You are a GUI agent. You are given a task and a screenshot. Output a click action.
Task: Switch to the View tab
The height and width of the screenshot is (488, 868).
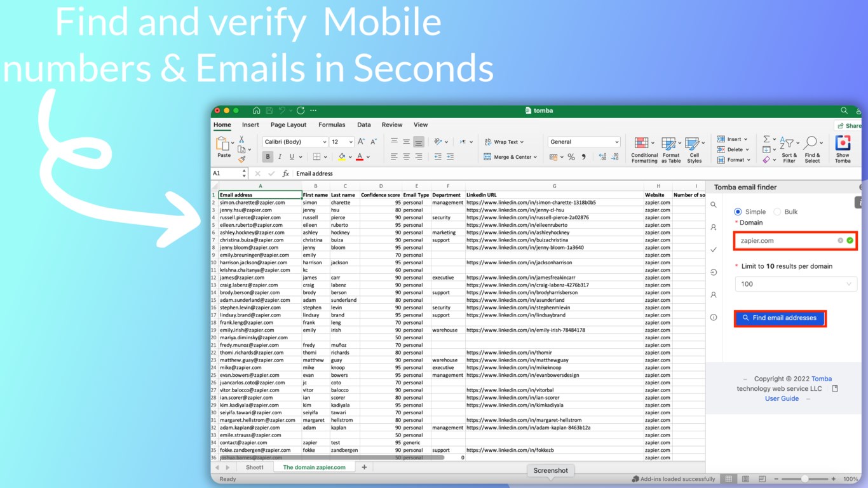coord(421,125)
